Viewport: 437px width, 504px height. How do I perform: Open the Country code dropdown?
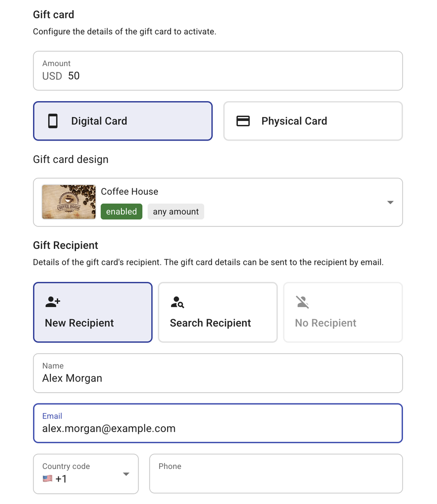[86, 474]
